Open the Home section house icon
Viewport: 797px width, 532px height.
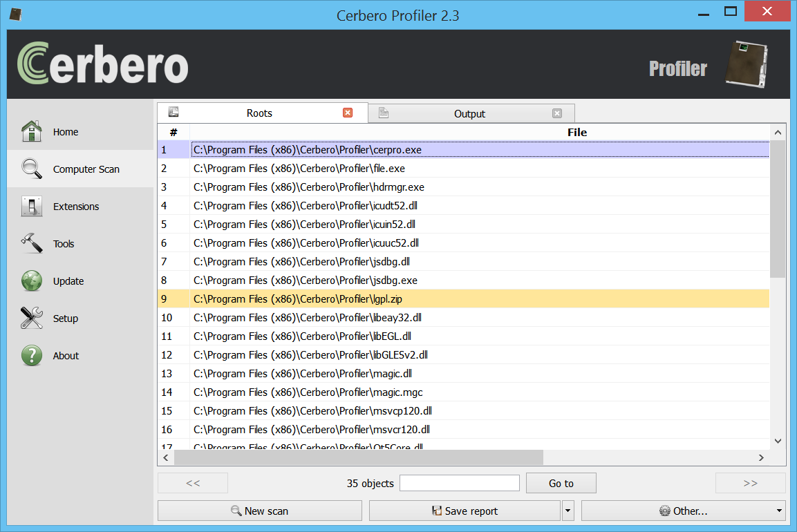click(x=32, y=131)
